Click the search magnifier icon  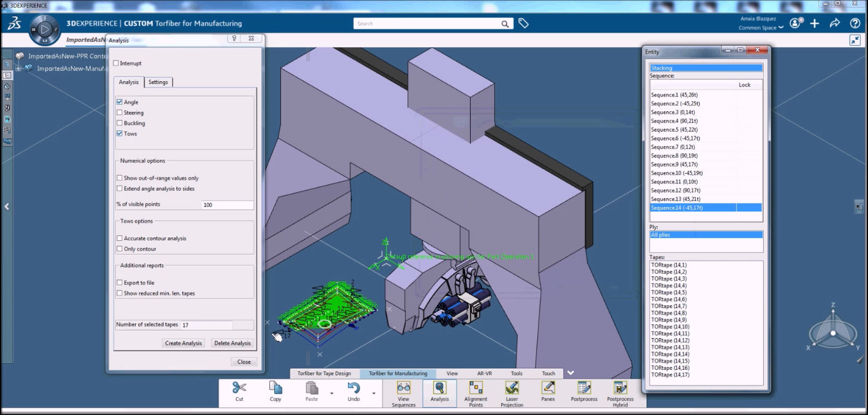[x=505, y=24]
